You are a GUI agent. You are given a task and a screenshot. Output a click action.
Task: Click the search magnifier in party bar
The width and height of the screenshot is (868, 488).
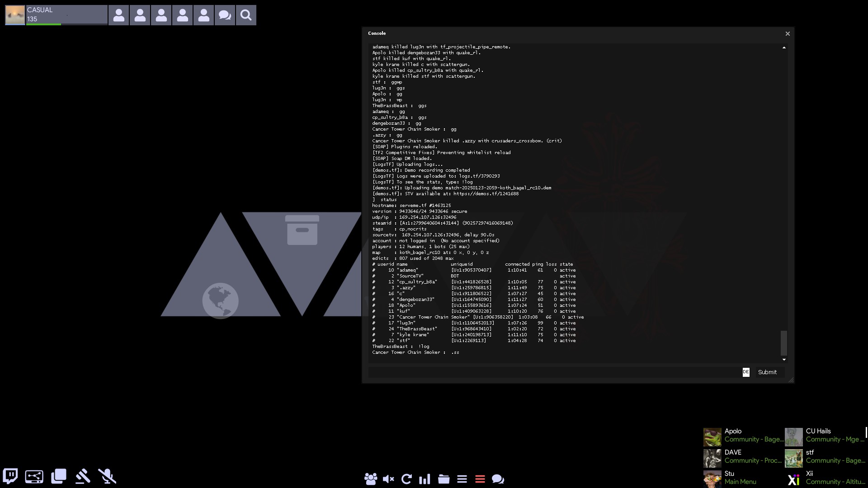click(246, 15)
